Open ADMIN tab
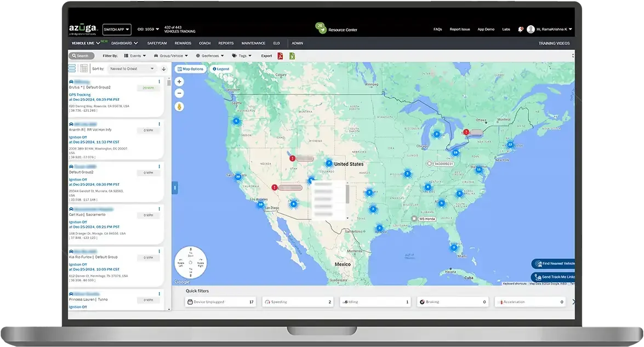644x347 pixels. point(298,43)
